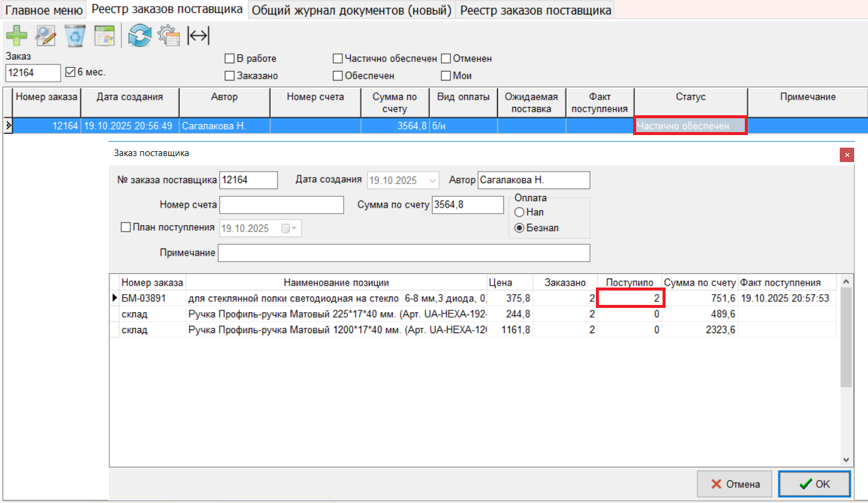Refresh the list with blue arrows icon

tap(139, 36)
